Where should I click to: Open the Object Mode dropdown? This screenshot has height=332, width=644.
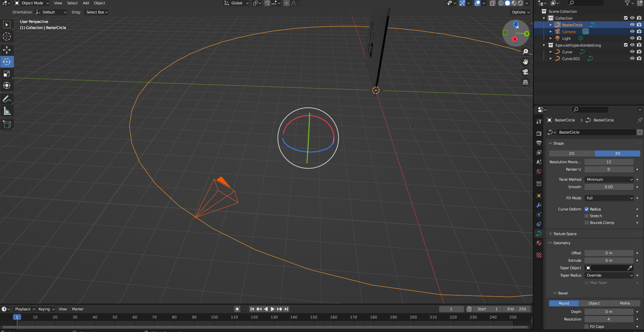point(32,3)
